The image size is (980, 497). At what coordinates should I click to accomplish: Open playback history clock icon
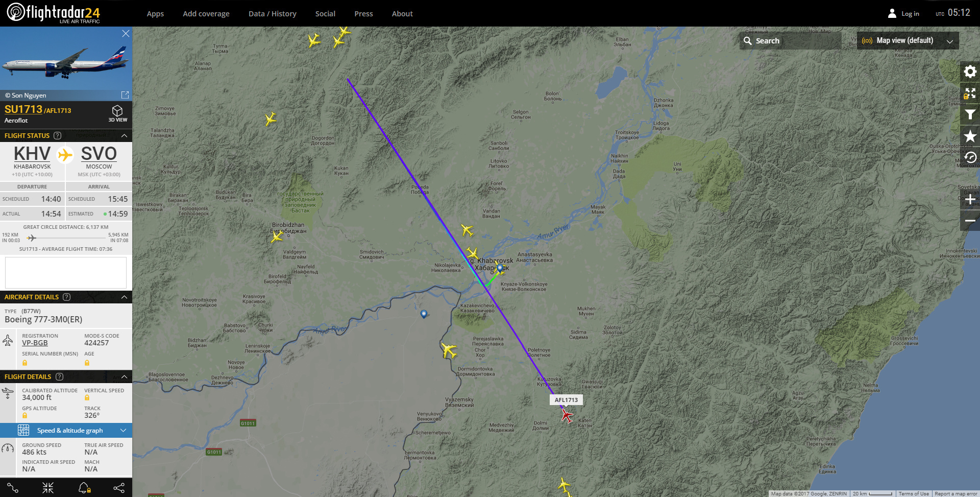click(970, 158)
